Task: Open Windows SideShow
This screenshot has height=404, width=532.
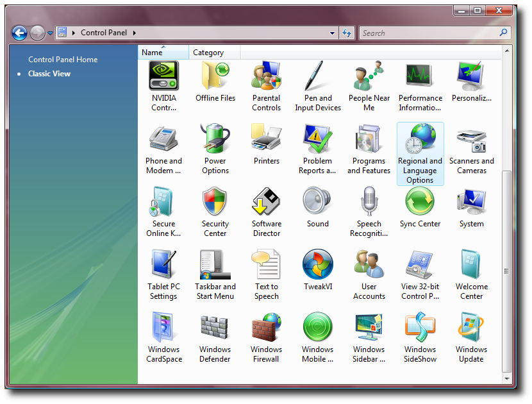Action: pyautogui.click(x=420, y=337)
